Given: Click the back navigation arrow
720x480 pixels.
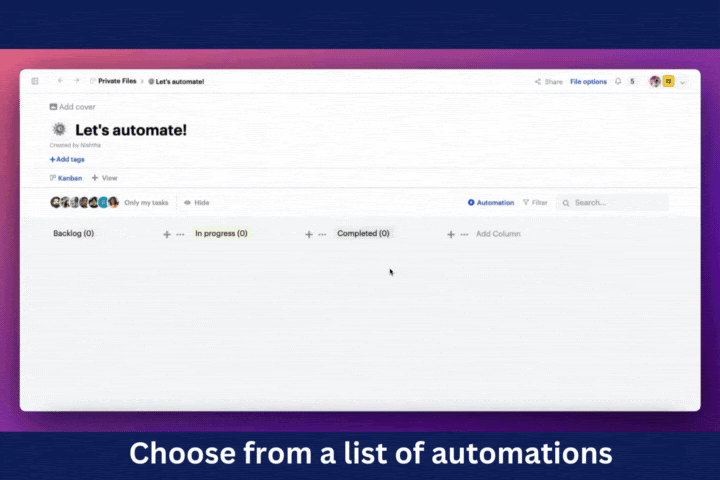Looking at the screenshot, I should click(x=60, y=81).
